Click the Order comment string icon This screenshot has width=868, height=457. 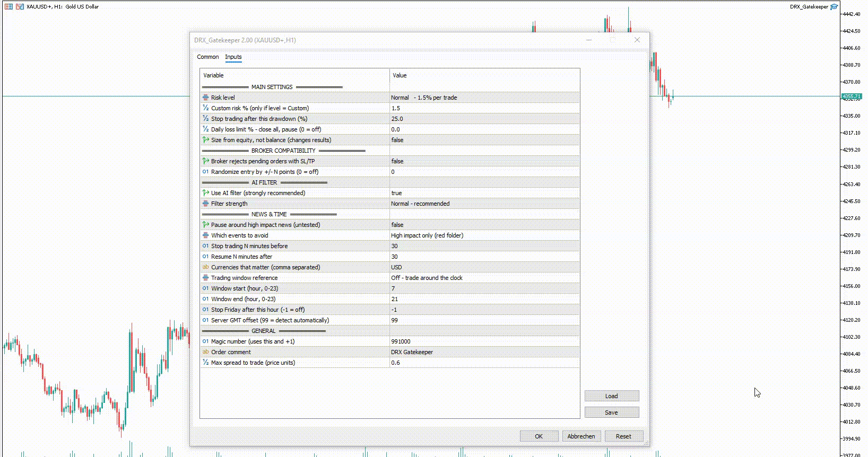(x=205, y=352)
